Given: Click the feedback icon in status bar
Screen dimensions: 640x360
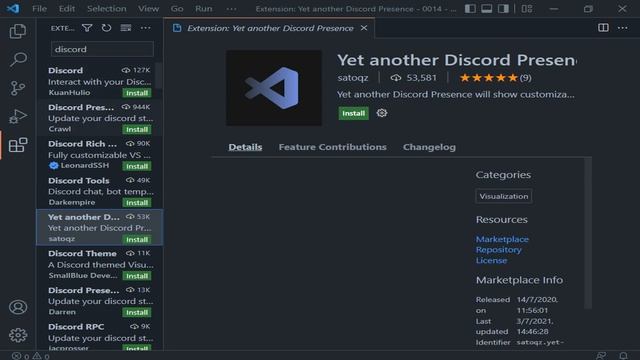Looking at the screenshot, I should pyautogui.click(x=601, y=356).
